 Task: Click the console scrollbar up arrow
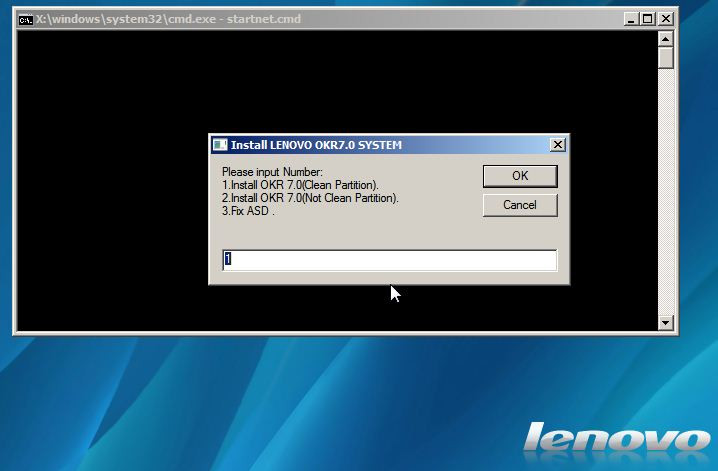[x=666, y=39]
